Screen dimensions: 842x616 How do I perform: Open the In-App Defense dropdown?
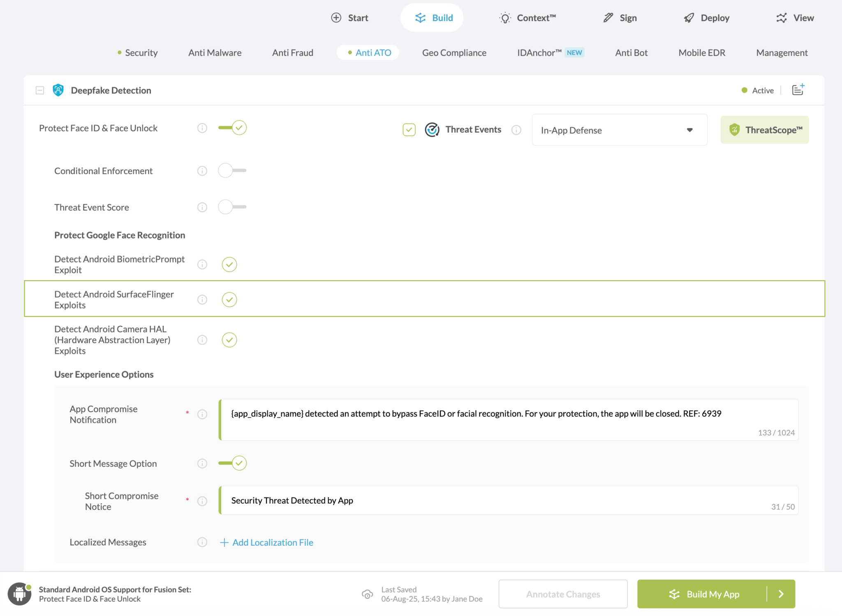point(619,130)
